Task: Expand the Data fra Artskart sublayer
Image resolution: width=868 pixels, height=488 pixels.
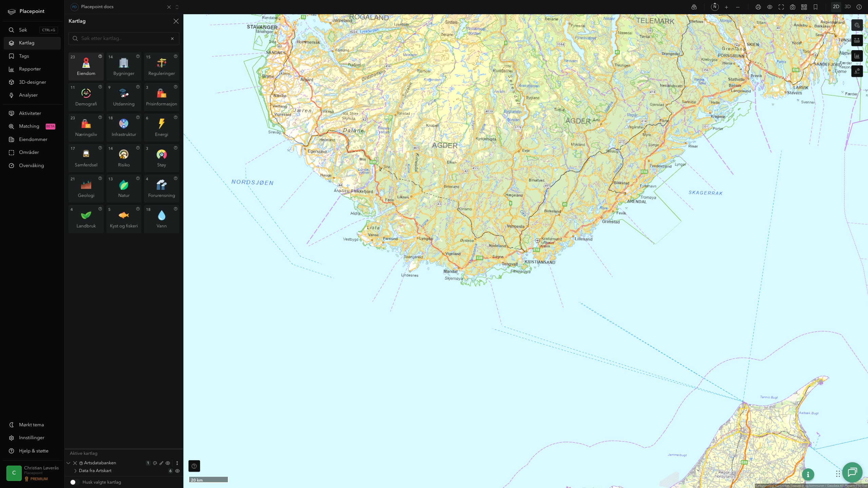Action: pyautogui.click(x=75, y=471)
